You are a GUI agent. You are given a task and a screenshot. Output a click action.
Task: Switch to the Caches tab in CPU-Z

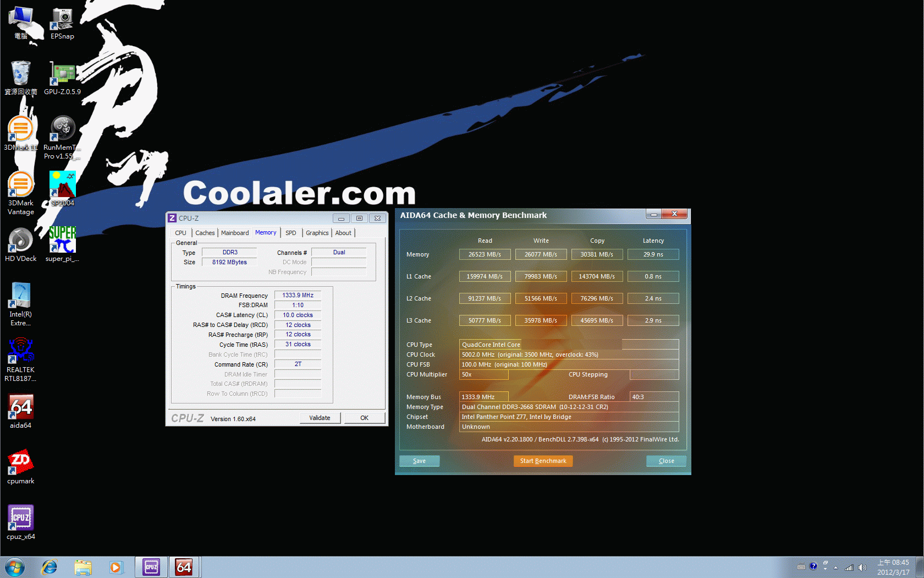(205, 233)
